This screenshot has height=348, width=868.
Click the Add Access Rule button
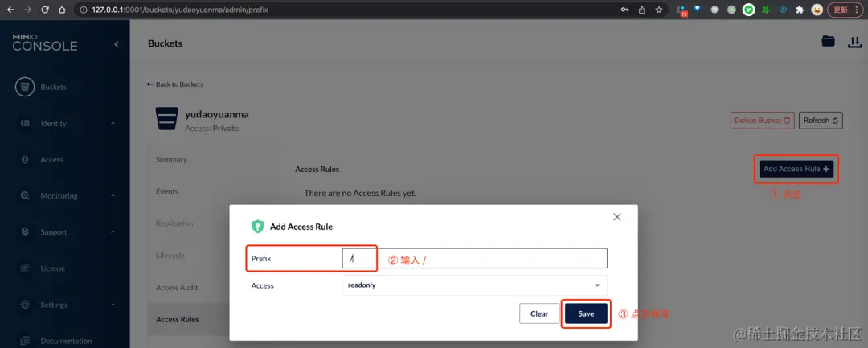[x=796, y=169]
